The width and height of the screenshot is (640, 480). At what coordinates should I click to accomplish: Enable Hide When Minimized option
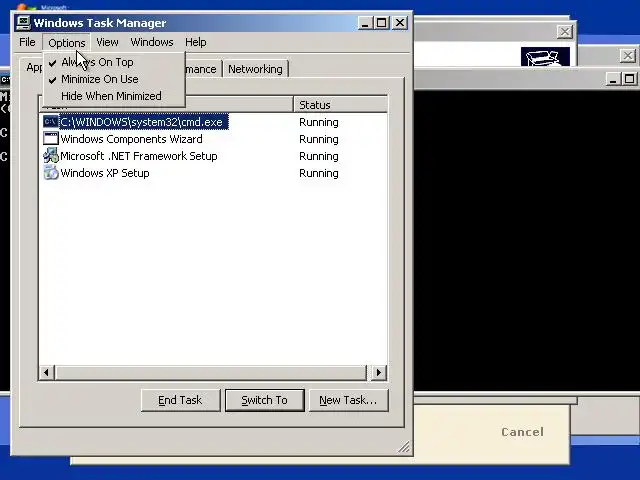[114, 96]
